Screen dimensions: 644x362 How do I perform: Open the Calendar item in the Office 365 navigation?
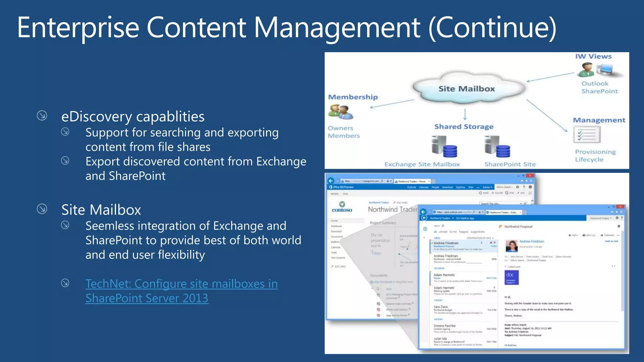tap(424, 187)
